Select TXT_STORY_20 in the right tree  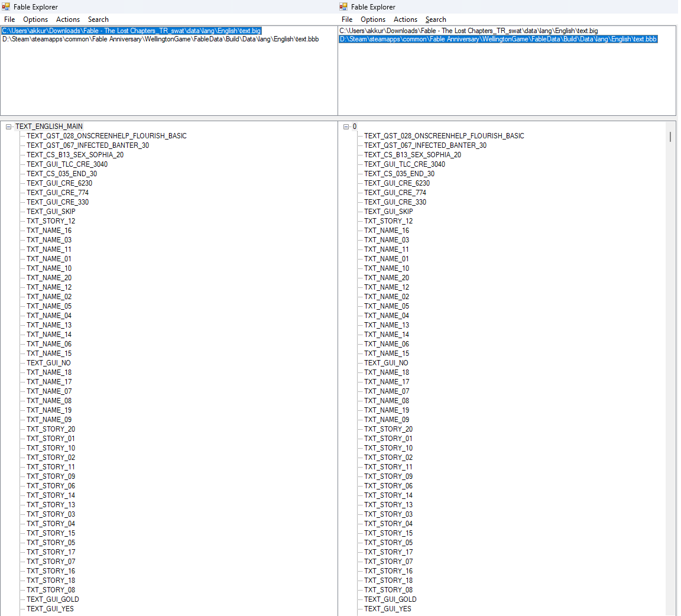click(388, 429)
